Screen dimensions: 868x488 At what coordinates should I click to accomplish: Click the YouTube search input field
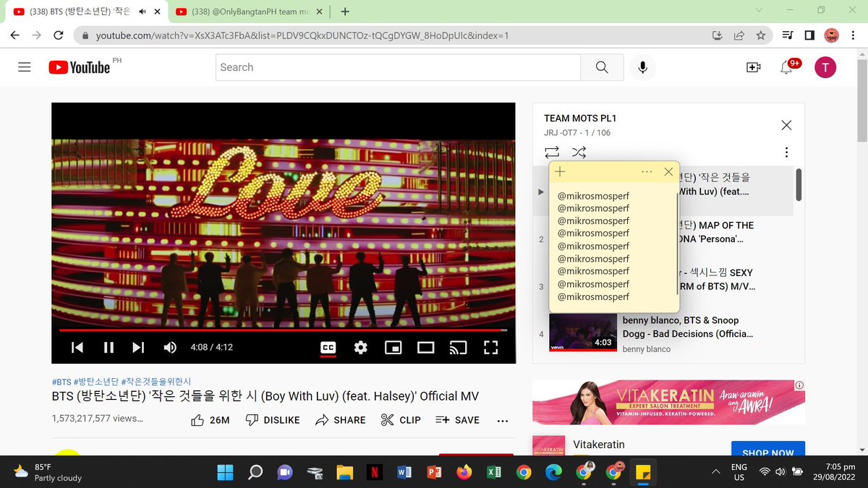point(398,67)
